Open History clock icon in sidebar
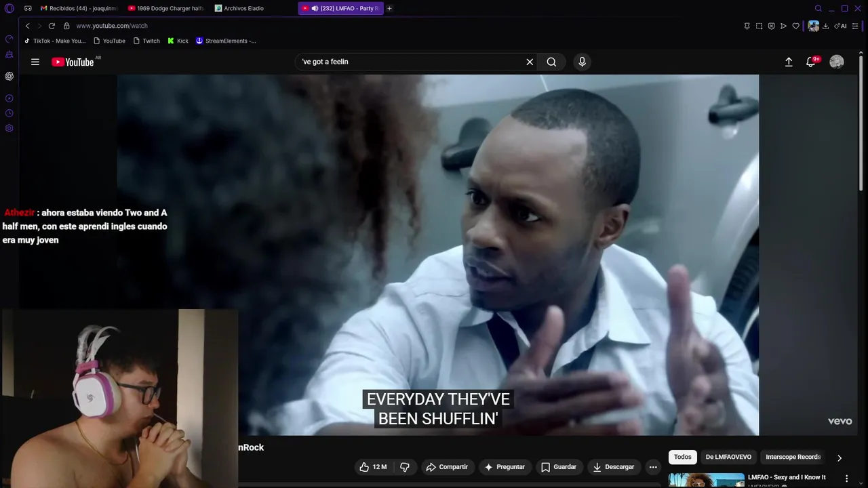Image resolution: width=868 pixels, height=488 pixels. (9, 113)
